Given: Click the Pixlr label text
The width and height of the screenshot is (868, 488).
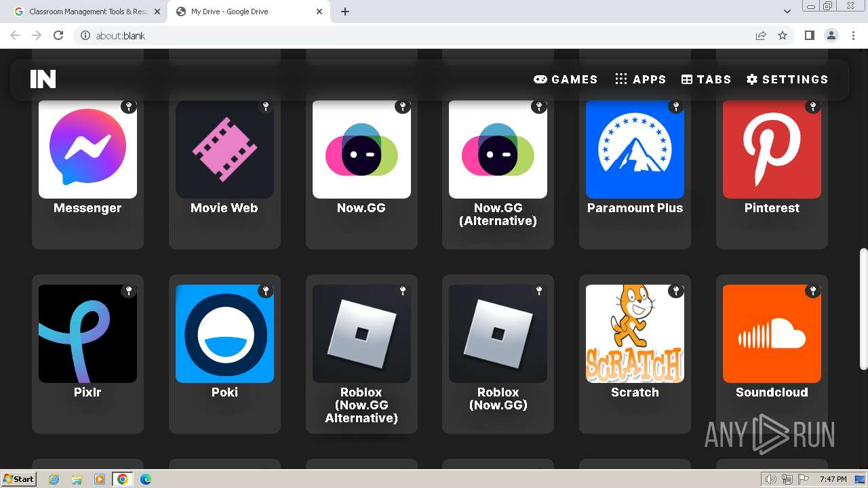Looking at the screenshot, I should point(87,392).
